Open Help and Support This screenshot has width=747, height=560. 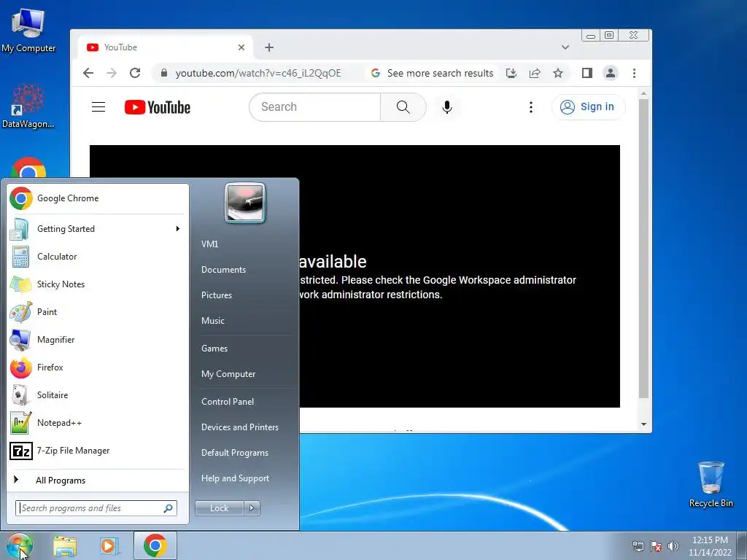point(235,478)
